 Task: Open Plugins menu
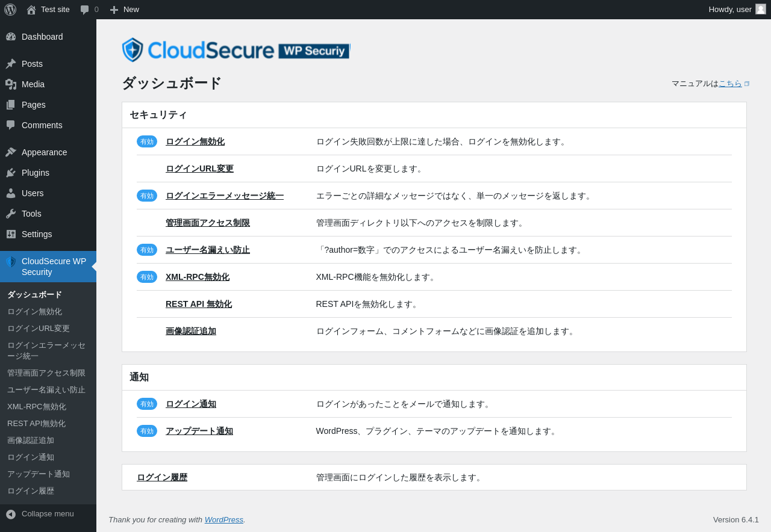tap(48, 173)
